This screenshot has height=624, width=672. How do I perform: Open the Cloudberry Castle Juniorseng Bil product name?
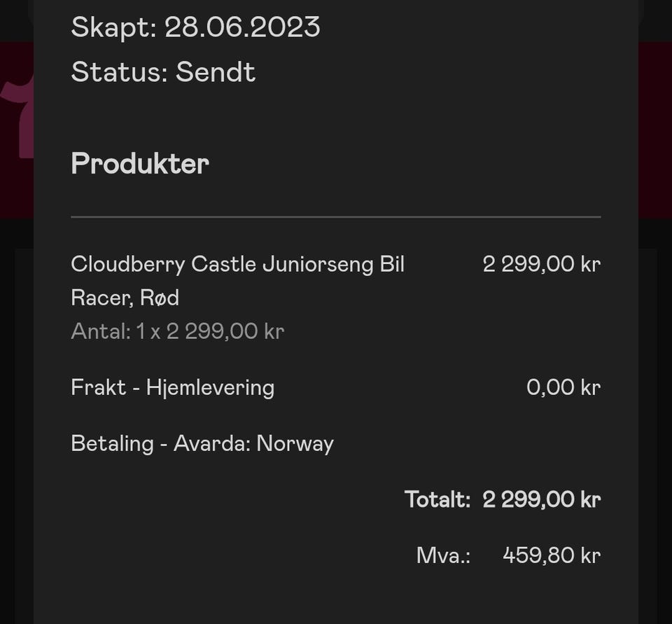[x=238, y=264]
